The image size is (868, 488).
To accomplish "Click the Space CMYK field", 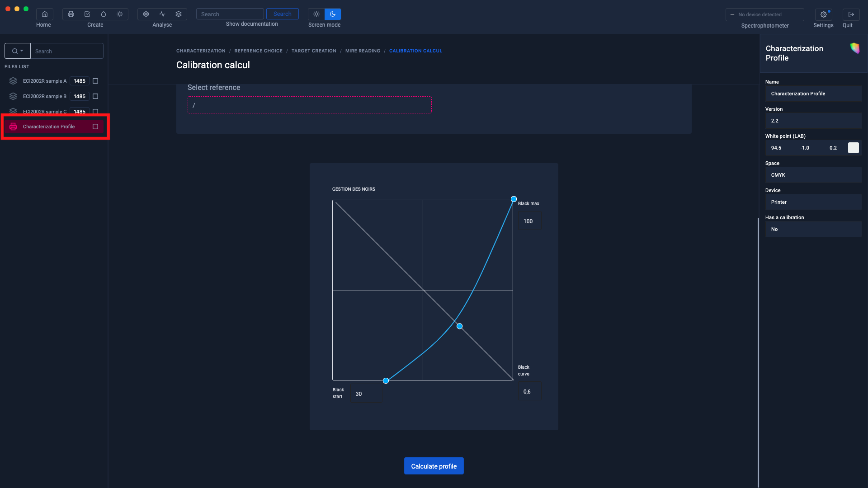I will click(x=813, y=175).
